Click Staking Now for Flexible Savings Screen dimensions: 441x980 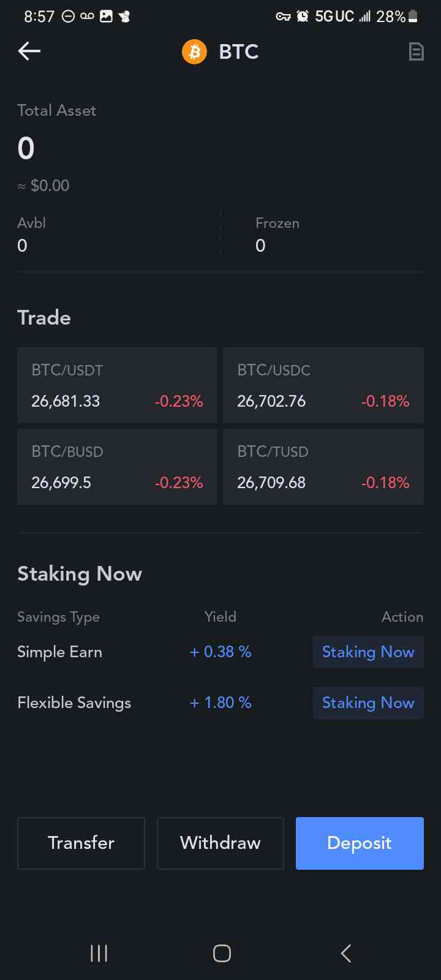tap(368, 703)
